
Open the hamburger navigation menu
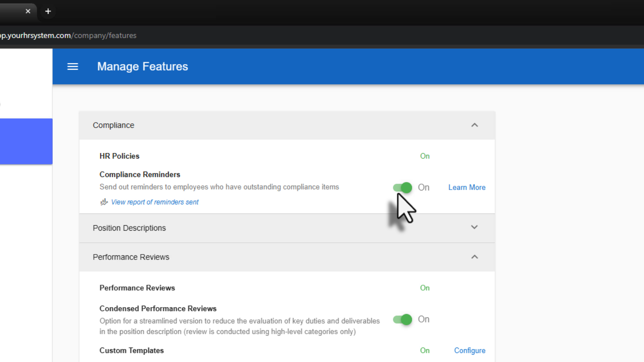pos(72,67)
